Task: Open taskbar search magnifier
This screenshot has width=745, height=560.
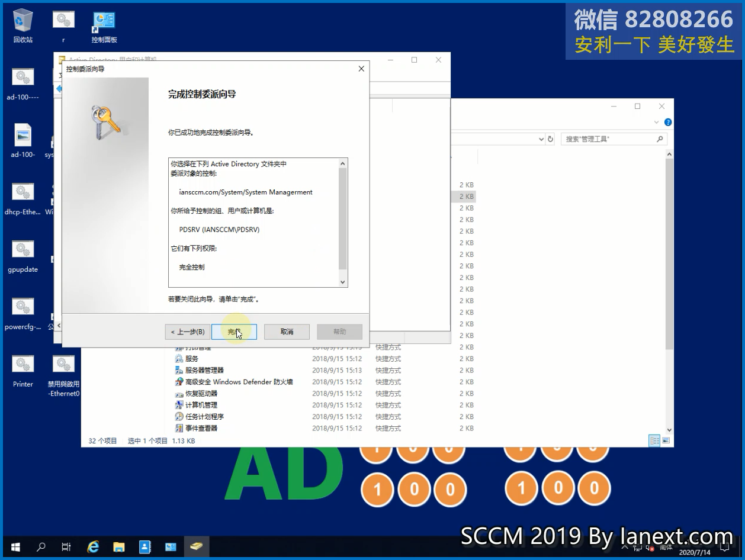Action: click(41, 547)
